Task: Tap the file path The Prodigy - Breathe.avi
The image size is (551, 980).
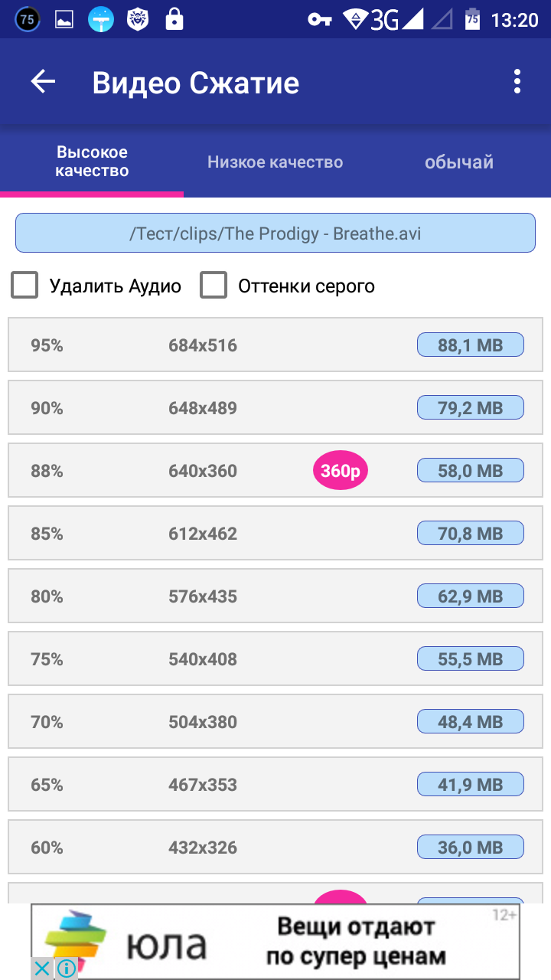Action: tap(275, 234)
